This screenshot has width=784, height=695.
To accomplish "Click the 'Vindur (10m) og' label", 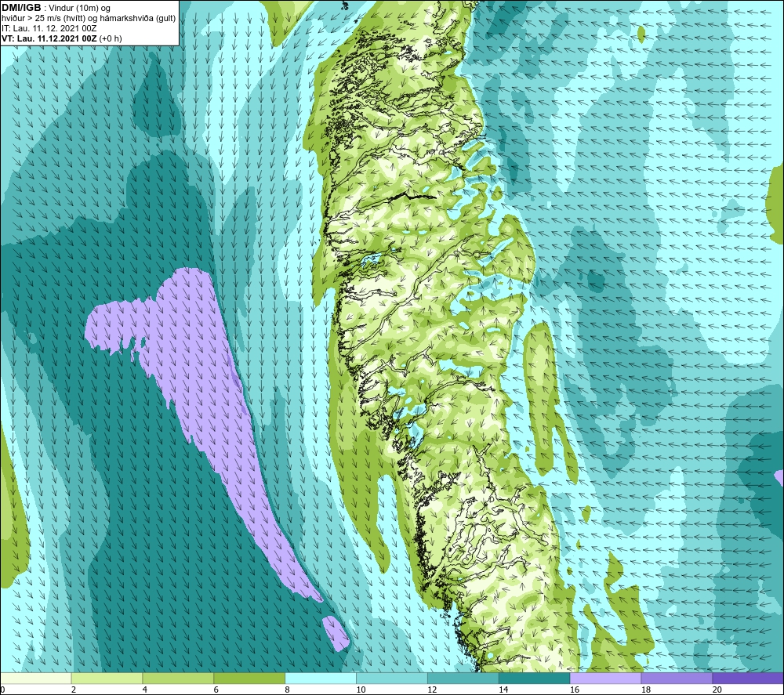I will click(79, 9).
